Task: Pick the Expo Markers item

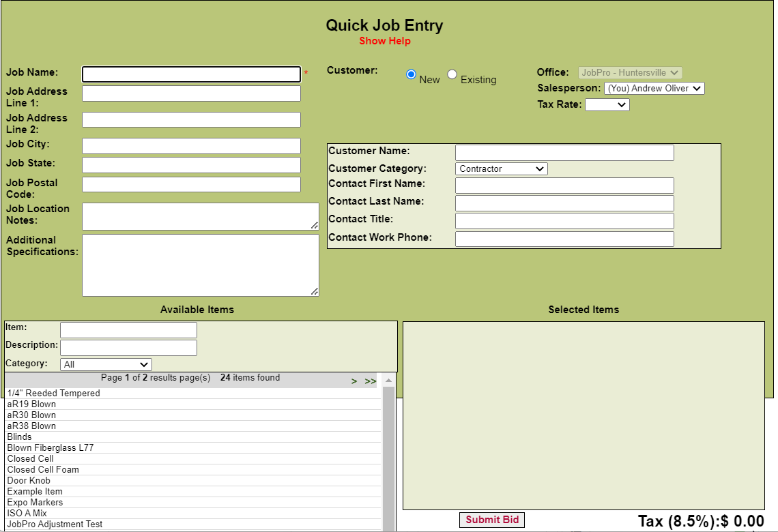Action: click(x=35, y=503)
